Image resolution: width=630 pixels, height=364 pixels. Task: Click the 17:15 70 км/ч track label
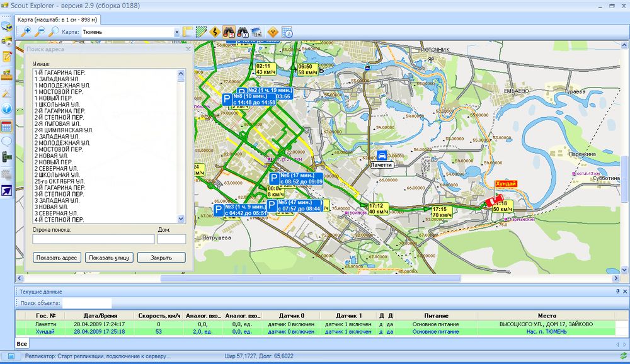442,212
